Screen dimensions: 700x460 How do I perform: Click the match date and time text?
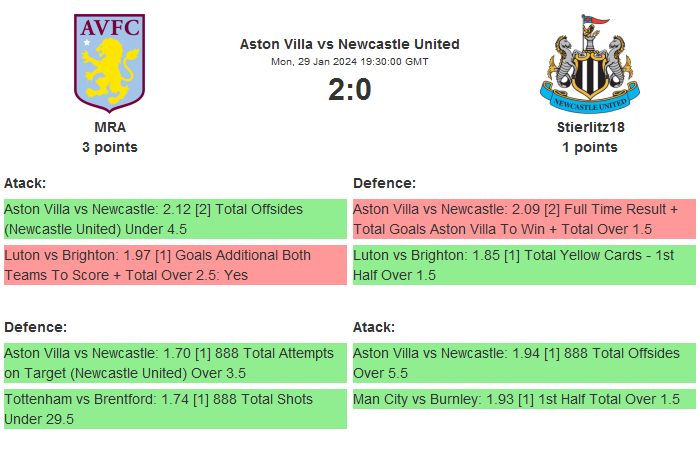[x=350, y=61]
